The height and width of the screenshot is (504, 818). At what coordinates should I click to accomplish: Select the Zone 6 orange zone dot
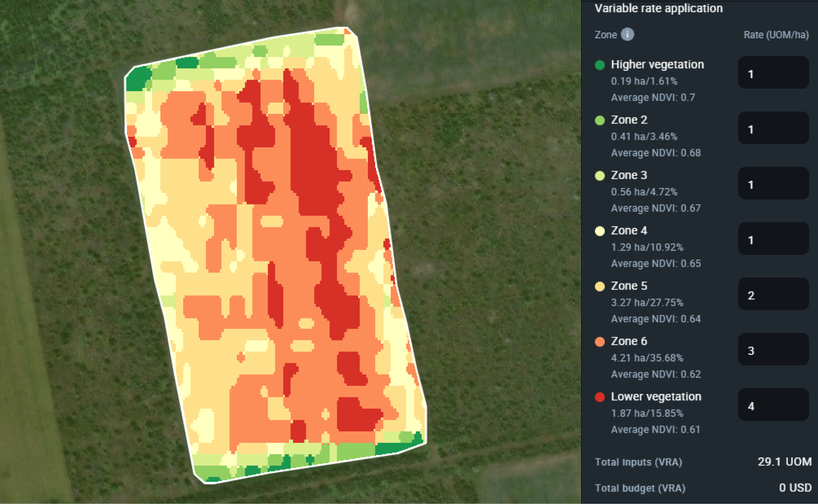[x=600, y=341]
